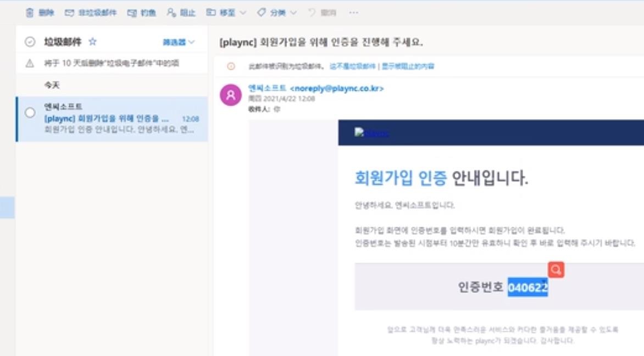The width and height of the screenshot is (644, 356).
Task: Click the Undo (撤消) arrow icon
Action: click(x=312, y=13)
